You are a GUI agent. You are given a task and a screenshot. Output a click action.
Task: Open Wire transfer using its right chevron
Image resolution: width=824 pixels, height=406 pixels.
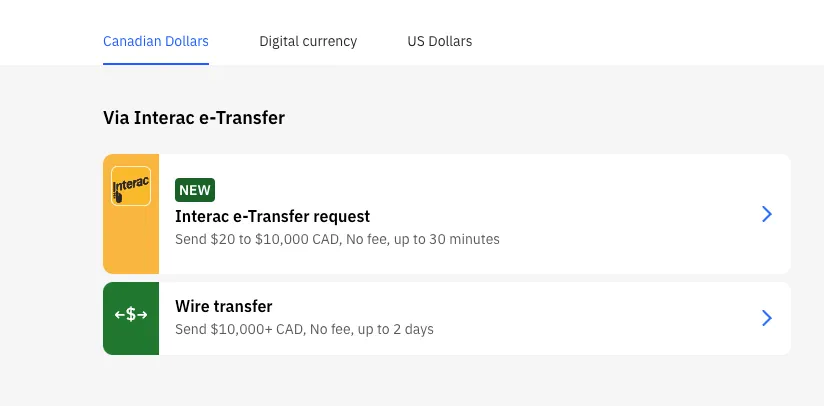[x=767, y=318]
